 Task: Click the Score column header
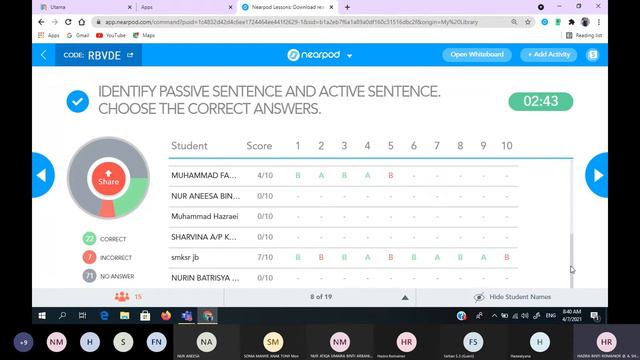pyautogui.click(x=259, y=146)
